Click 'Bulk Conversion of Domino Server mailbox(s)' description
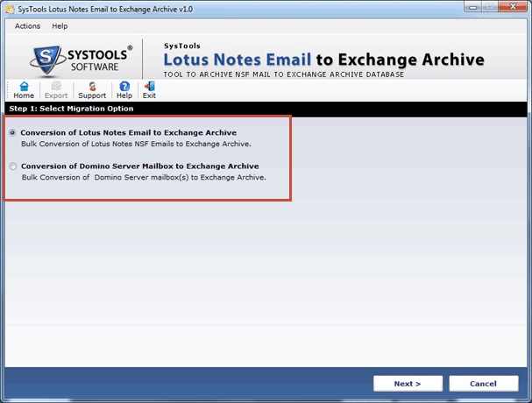 click(x=144, y=178)
